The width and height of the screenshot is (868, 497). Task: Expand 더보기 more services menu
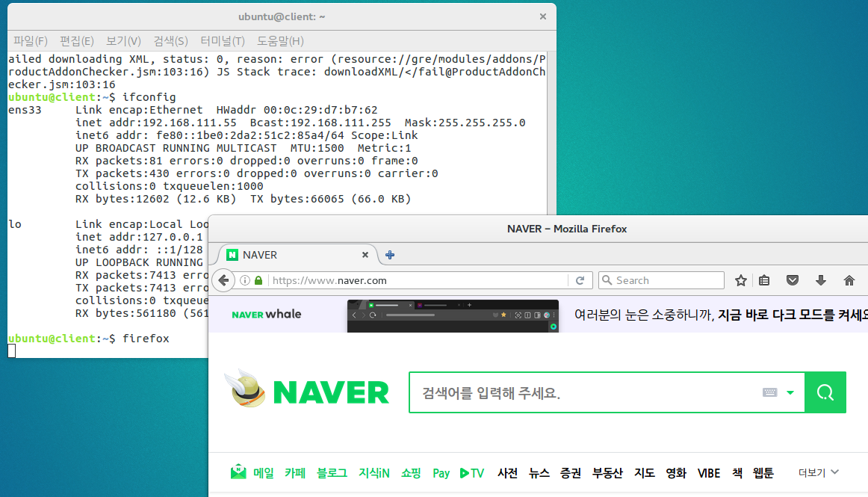(818, 472)
